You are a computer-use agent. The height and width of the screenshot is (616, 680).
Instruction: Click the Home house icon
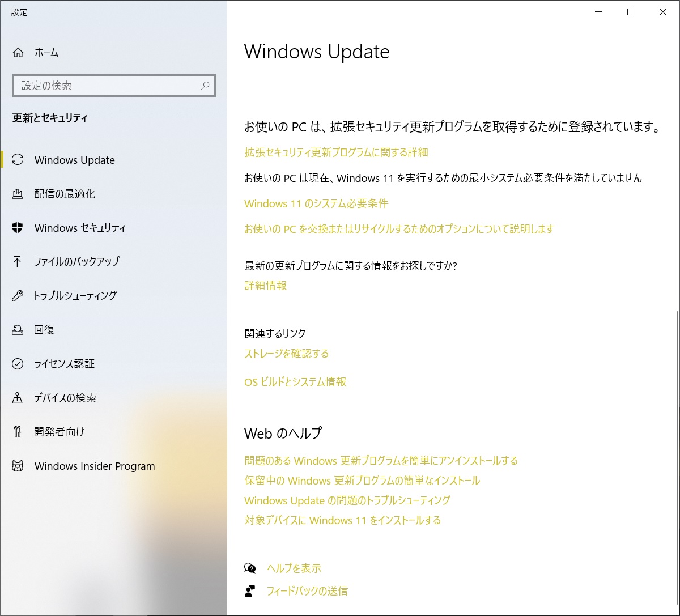pos(18,53)
